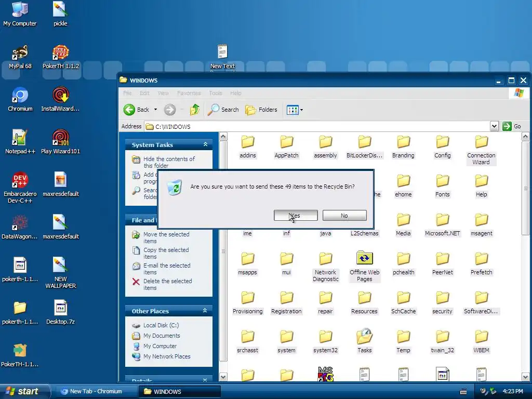Click the C:\WINDOWS address field
Image resolution: width=532 pixels, height=399 pixels.
[317, 127]
